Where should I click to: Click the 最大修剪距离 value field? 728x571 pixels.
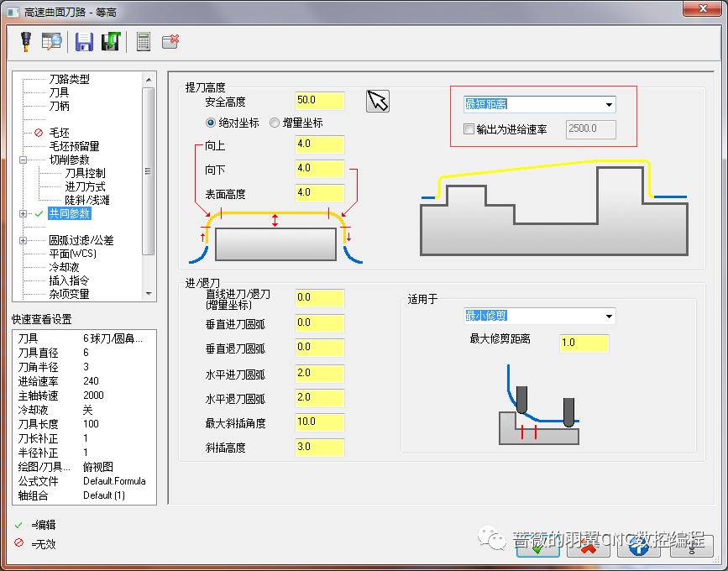[584, 343]
